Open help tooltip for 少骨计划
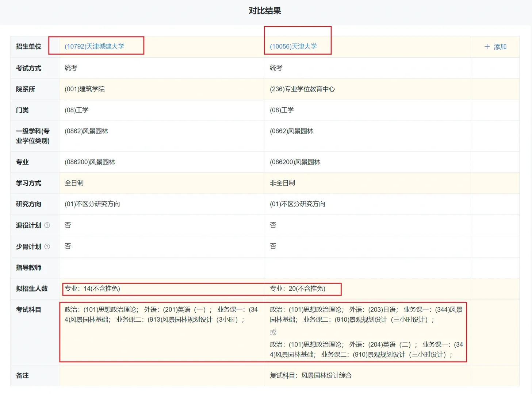Viewport: 532px width, 394px height. coord(47,246)
